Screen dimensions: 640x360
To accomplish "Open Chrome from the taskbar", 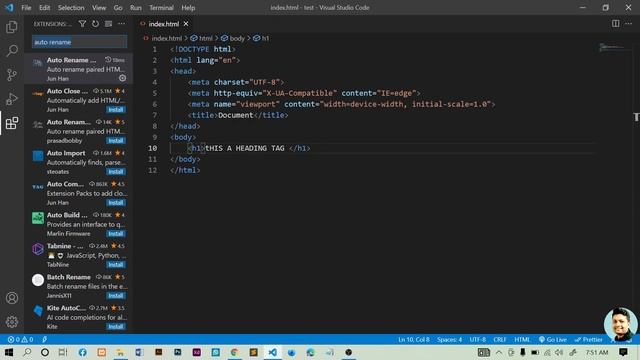I will [x=234, y=352].
